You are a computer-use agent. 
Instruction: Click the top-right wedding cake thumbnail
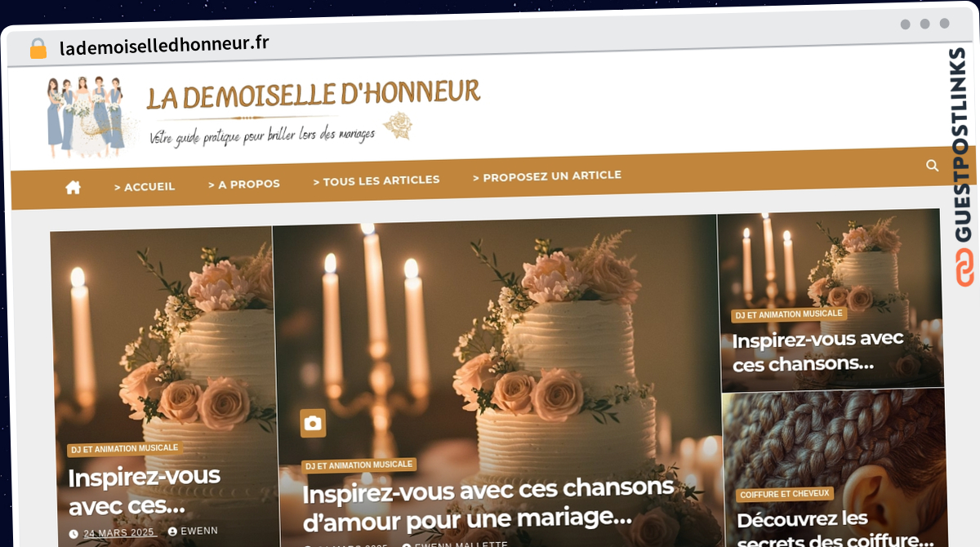pos(830,298)
